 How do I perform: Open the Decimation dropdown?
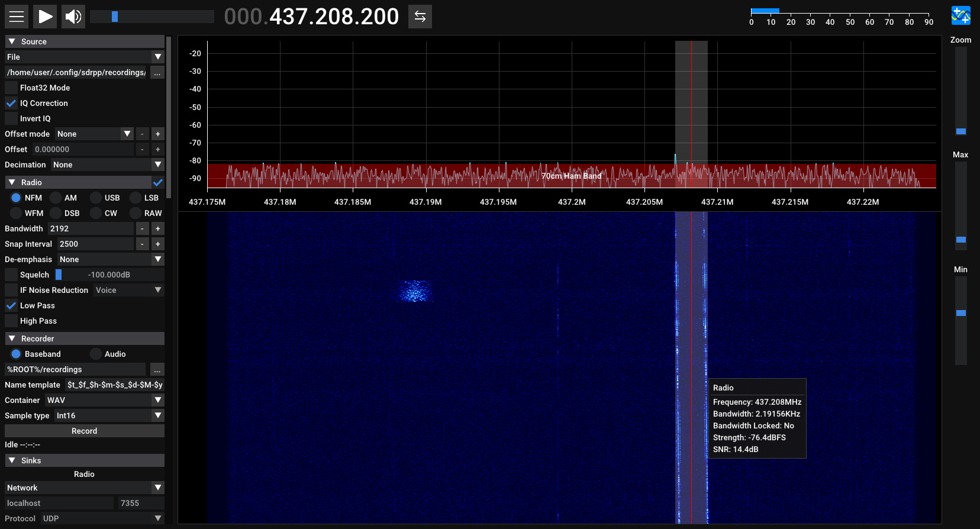tap(107, 165)
